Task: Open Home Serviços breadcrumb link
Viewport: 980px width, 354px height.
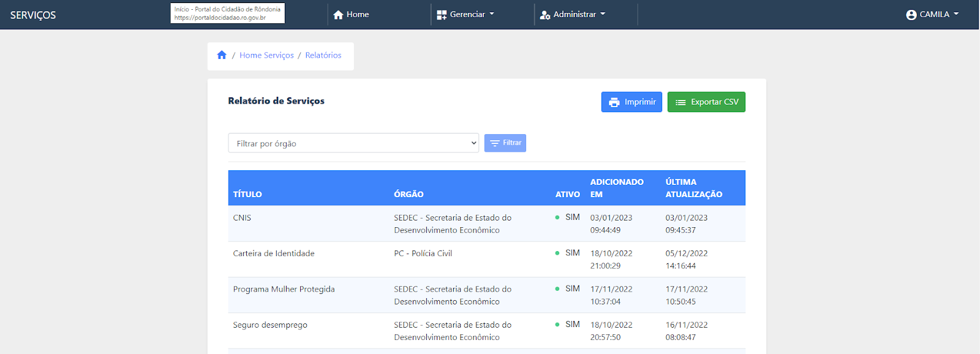Action: pos(266,55)
